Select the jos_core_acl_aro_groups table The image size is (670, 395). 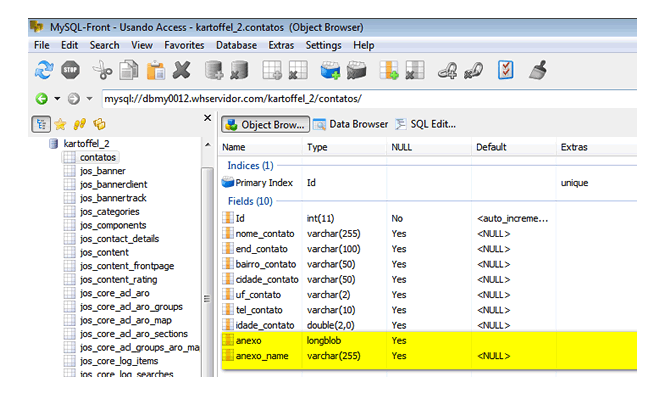[131, 307]
